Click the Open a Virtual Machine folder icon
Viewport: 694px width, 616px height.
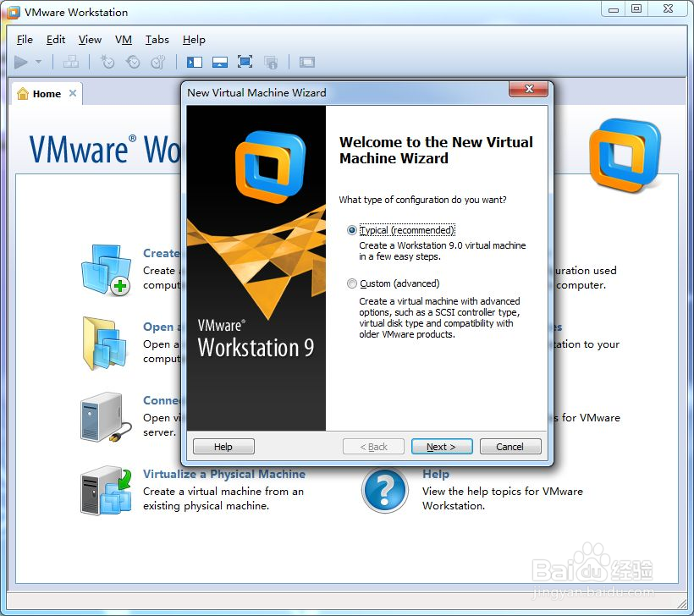pyautogui.click(x=105, y=344)
